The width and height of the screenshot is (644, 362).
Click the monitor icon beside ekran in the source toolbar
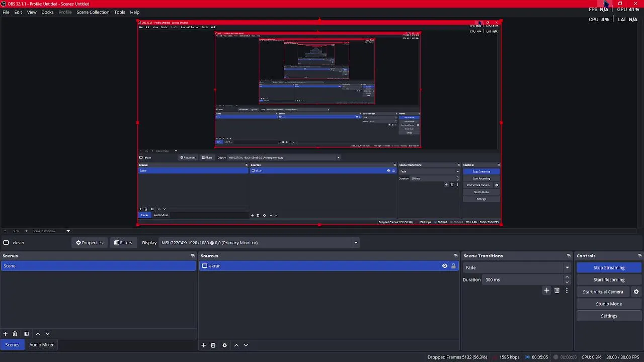(x=6, y=243)
